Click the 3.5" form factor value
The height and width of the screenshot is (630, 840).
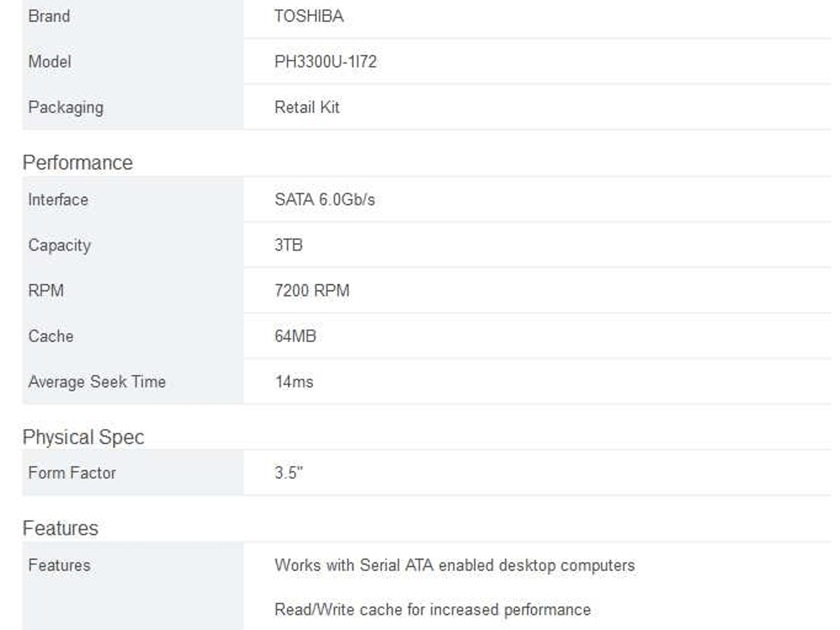tap(289, 473)
